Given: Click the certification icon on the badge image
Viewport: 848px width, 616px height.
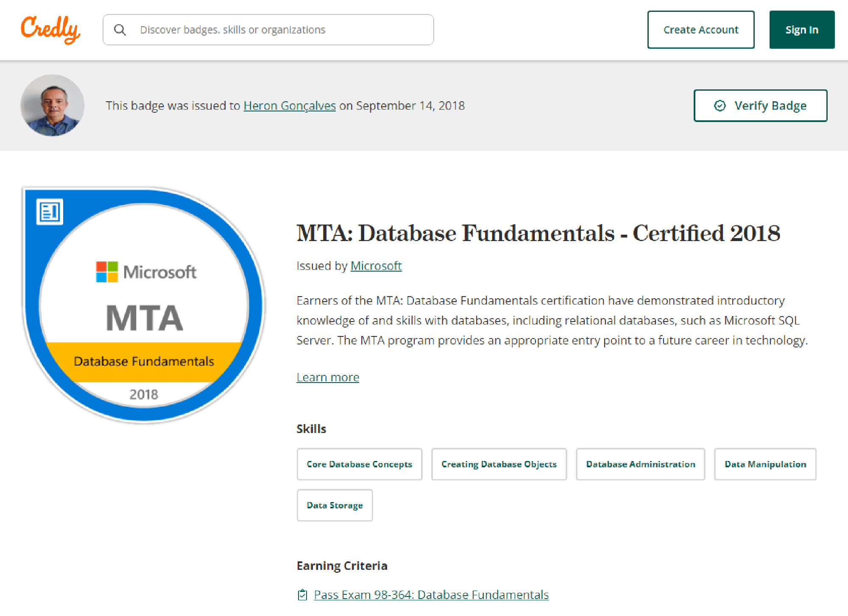Looking at the screenshot, I should coord(50,211).
